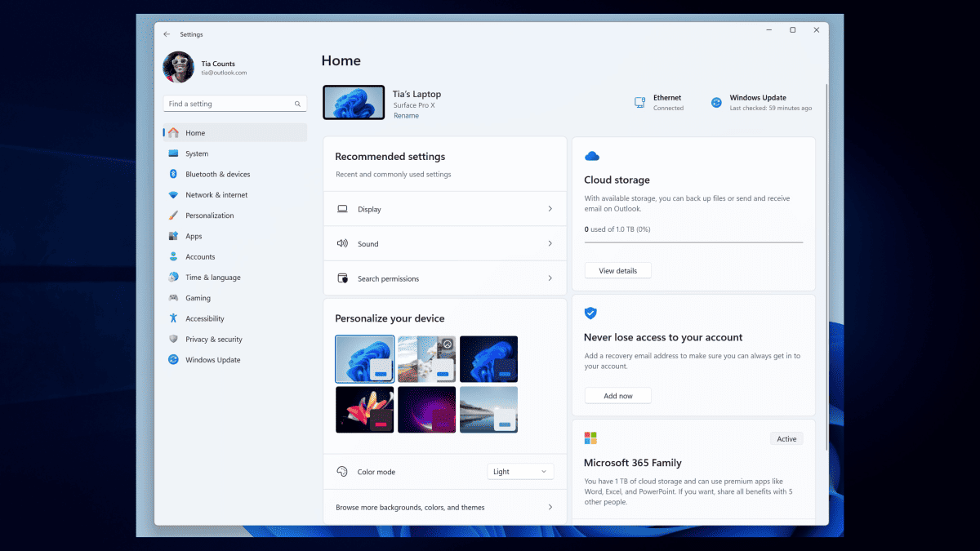Click the Find a setting search field
980x551 pixels.
(235, 104)
